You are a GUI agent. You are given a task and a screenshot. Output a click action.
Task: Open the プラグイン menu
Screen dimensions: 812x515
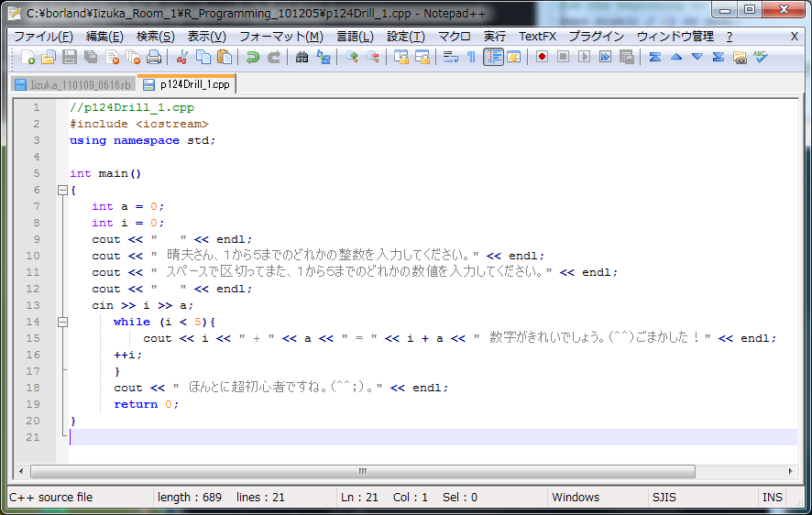click(597, 37)
